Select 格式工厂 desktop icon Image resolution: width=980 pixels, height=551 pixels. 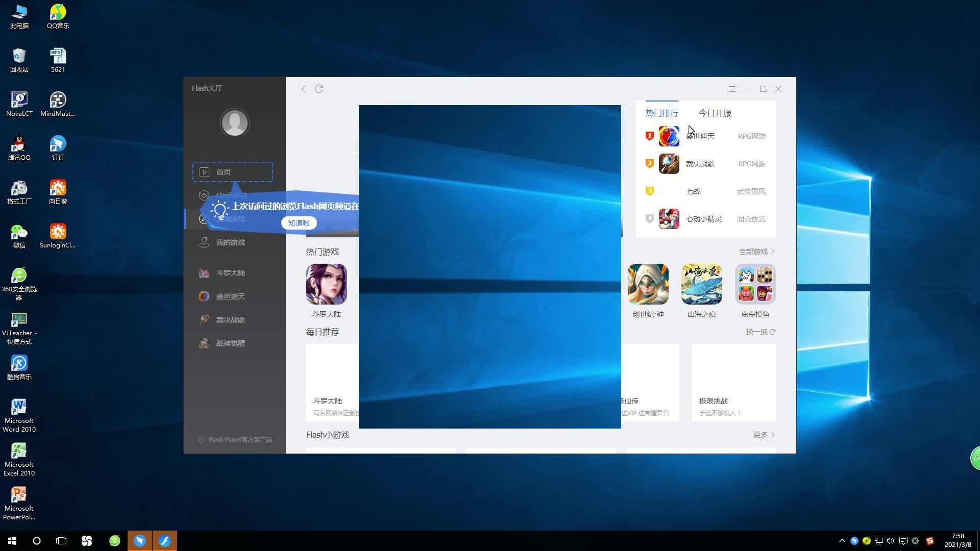[19, 192]
